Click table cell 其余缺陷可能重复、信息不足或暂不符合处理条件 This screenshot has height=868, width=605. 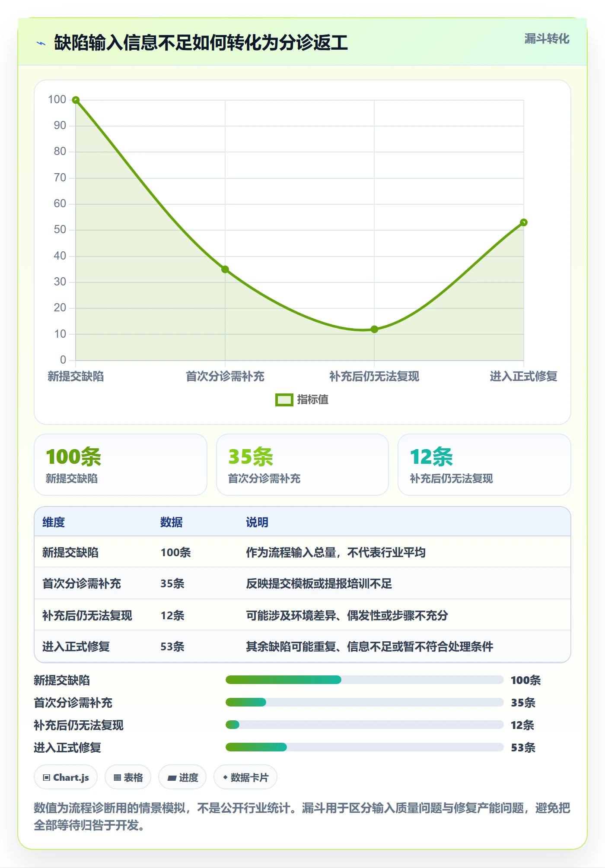click(369, 646)
